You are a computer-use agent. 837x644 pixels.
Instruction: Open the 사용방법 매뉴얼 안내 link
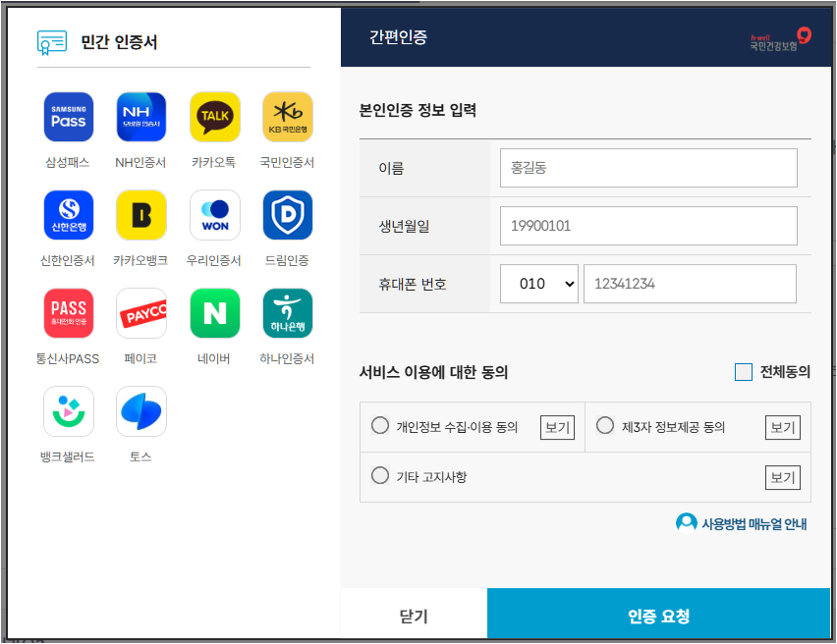(x=753, y=524)
